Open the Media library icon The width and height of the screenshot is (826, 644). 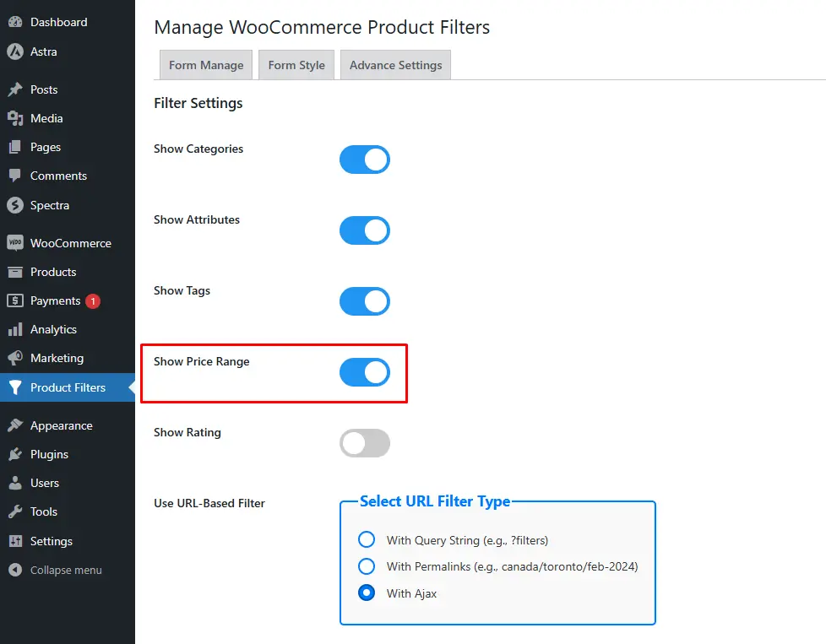point(15,118)
